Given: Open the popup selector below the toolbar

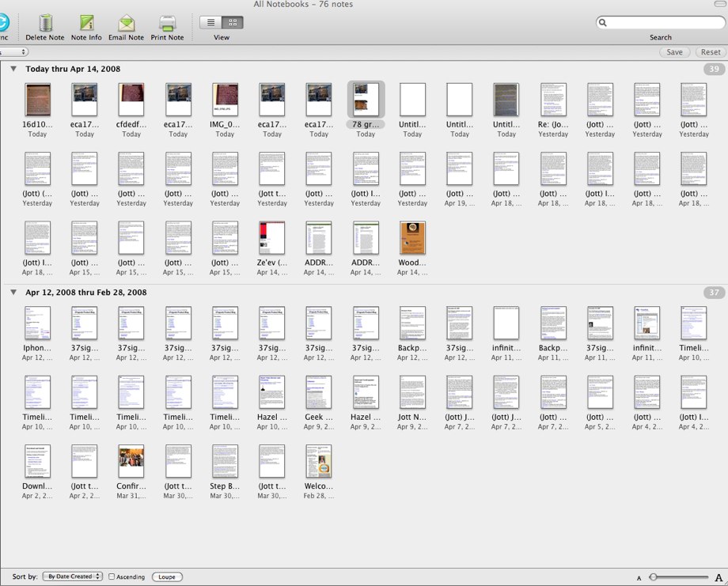Looking at the screenshot, I should (x=13, y=52).
